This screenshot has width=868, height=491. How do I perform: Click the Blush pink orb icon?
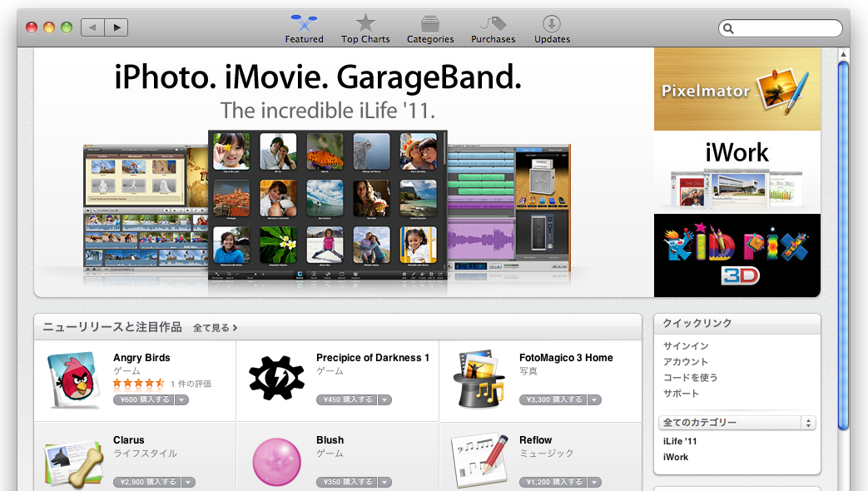[277, 462]
